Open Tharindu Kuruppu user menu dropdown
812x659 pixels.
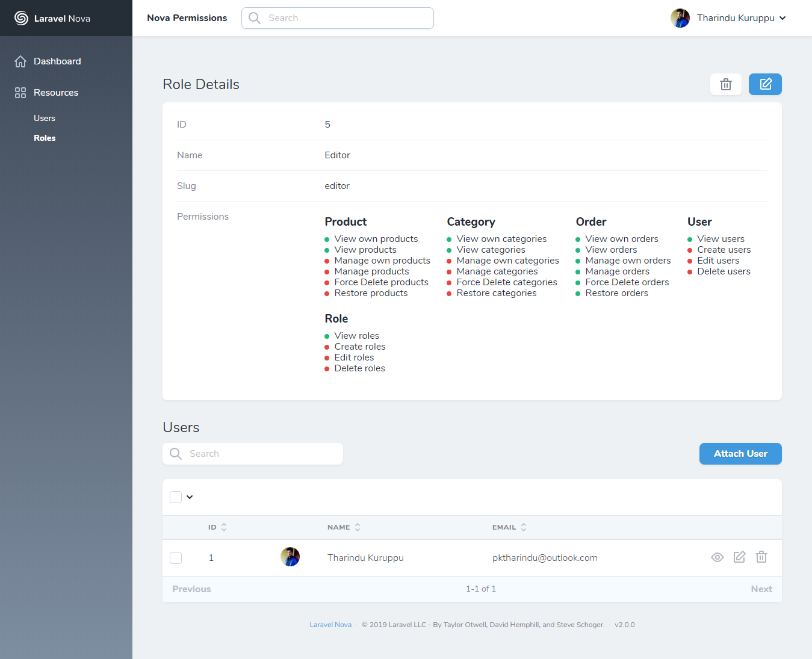point(741,18)
